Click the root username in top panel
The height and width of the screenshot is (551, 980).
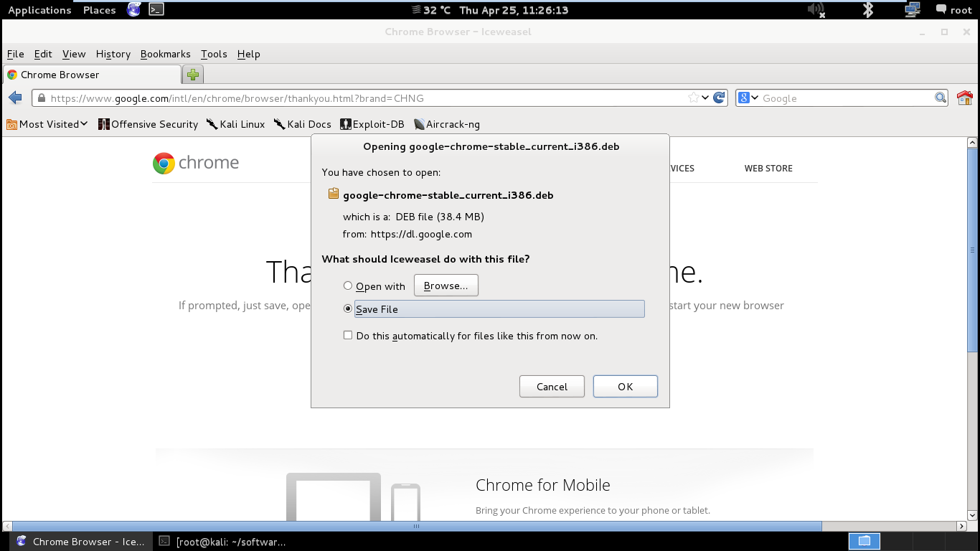tap(961, 10)
